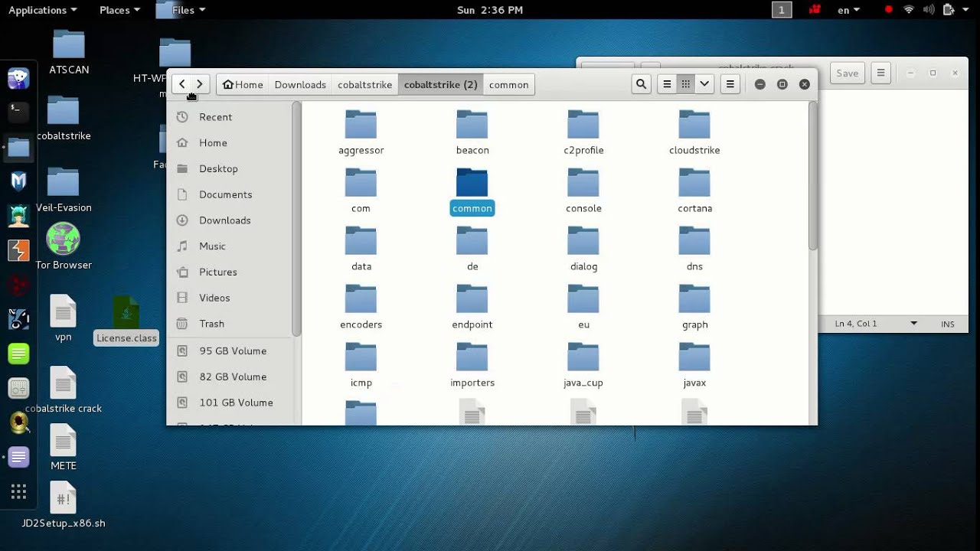Show all applications grid in dock
The height and width of the screenshot is (551, 980).
[x=19, y=491]
